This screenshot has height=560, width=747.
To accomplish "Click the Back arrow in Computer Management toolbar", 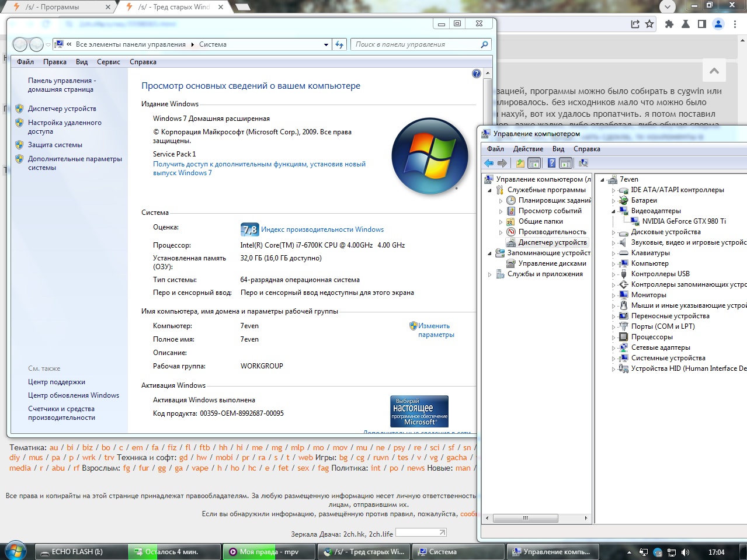I will pyautogui.click(x=489, y=163).
